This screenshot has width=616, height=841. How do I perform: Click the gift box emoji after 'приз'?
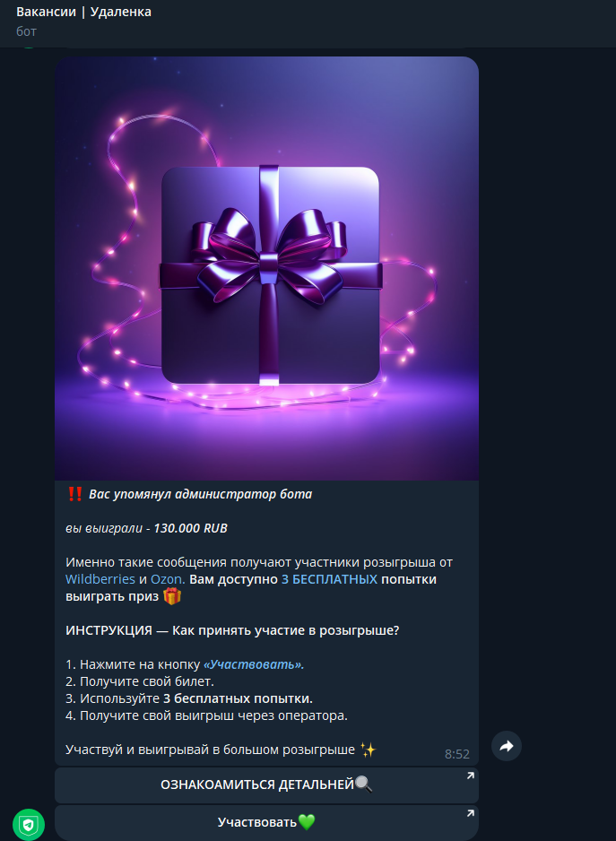tap(172, 596)
